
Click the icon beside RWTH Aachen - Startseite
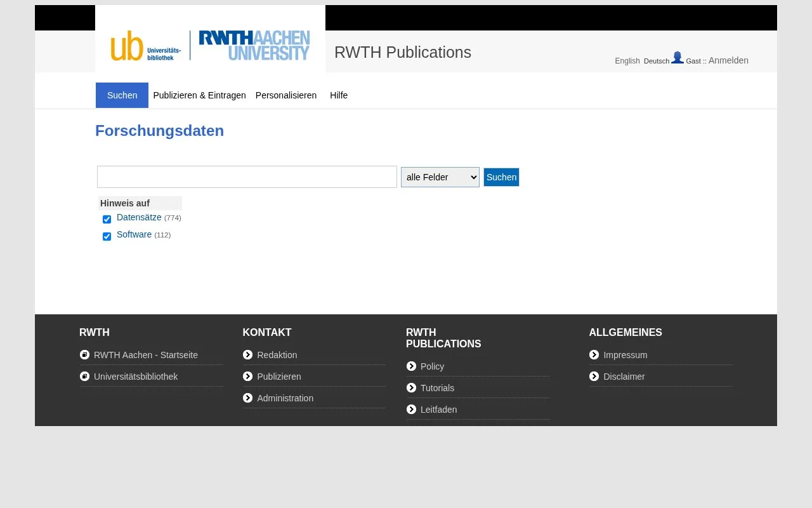click(x=84, y=355)
